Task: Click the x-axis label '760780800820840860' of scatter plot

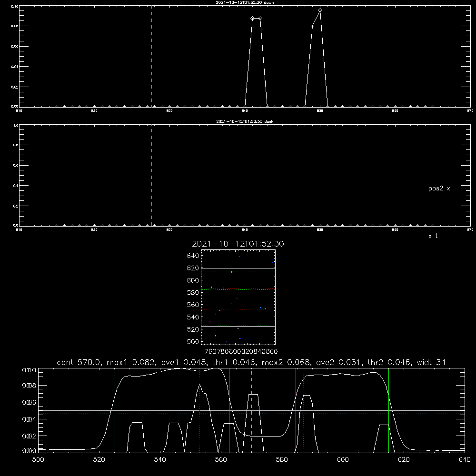Action: click(241, 351)
